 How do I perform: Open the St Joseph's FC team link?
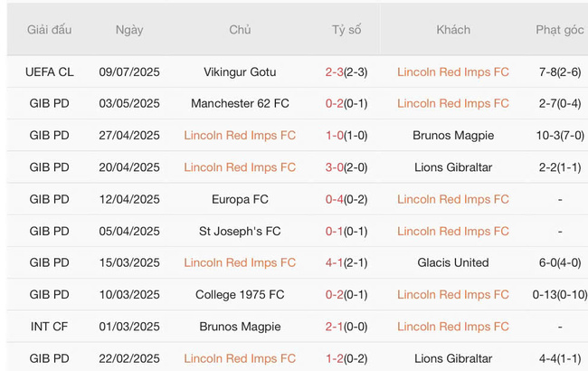(x=240, y=231)
